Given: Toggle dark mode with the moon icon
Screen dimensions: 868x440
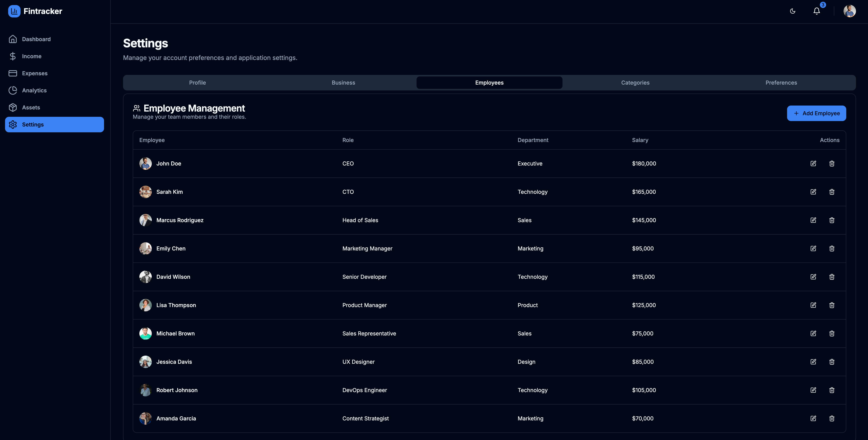Looking at the screenshot, I should [x=792, y=11].
